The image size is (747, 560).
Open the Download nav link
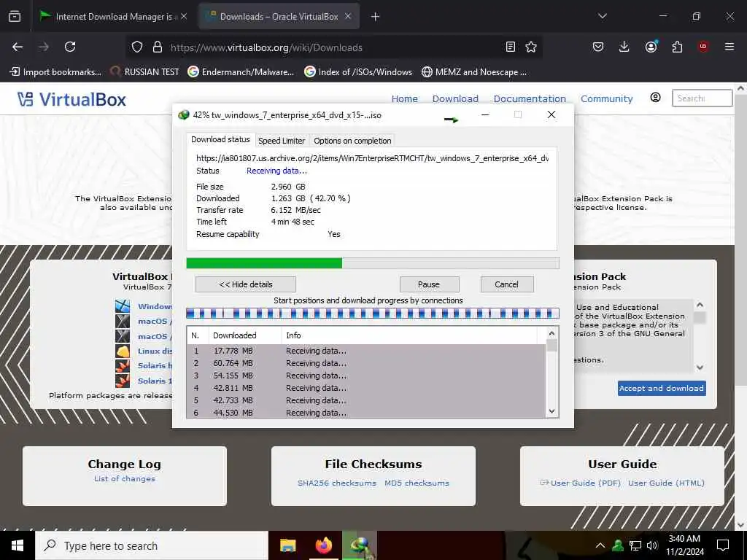tap(455, 98)
